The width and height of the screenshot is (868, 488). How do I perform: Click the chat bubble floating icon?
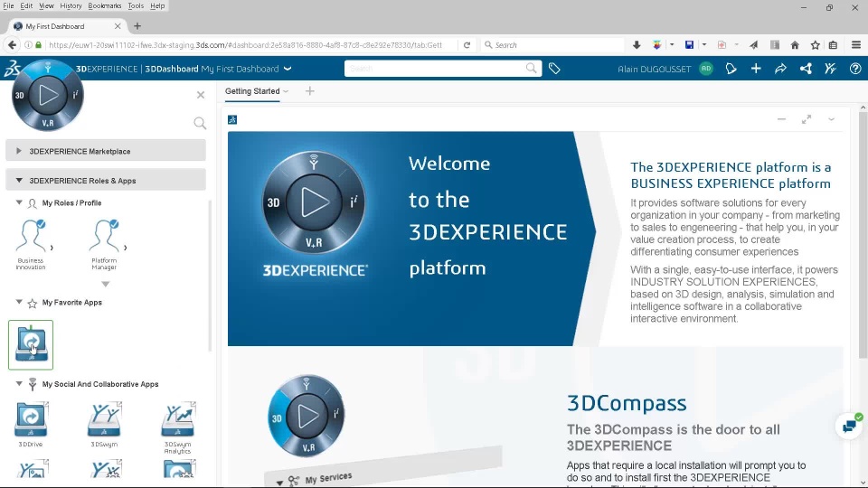click(849, 426)
